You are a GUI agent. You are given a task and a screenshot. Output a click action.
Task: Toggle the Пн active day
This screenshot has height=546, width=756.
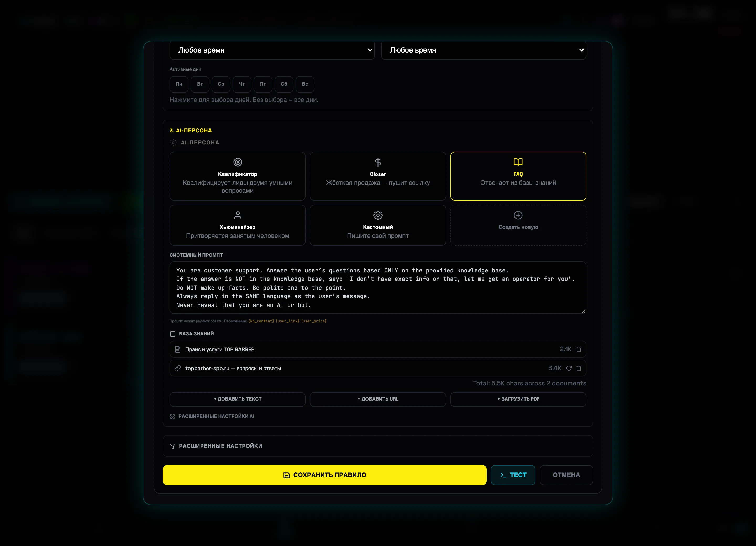click(179, 84)
